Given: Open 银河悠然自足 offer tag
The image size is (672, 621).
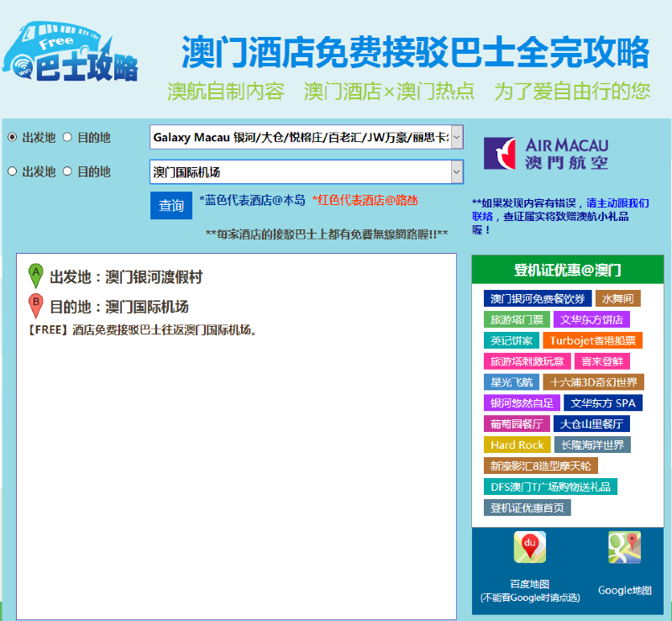Looking at the screenshot, I should [522, 403].
